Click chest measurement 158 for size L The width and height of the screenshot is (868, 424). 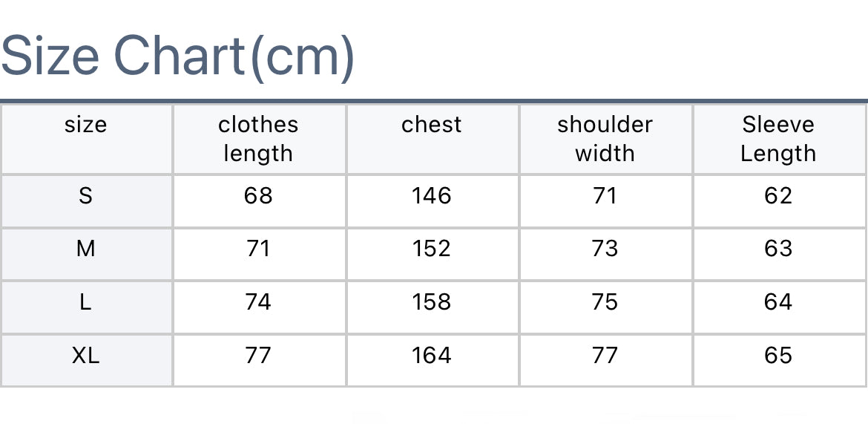pos(432,302)
